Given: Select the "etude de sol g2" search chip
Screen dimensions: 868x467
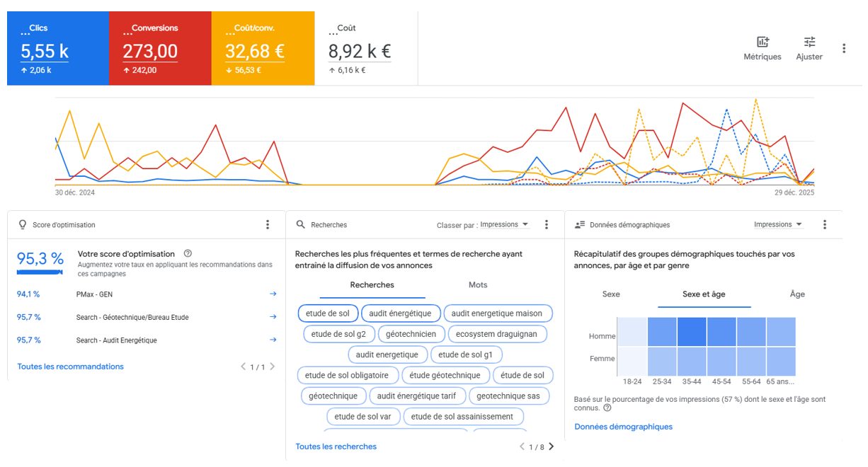Looking at the screenshot, I should pyautogui.click(x=338, y=334).
